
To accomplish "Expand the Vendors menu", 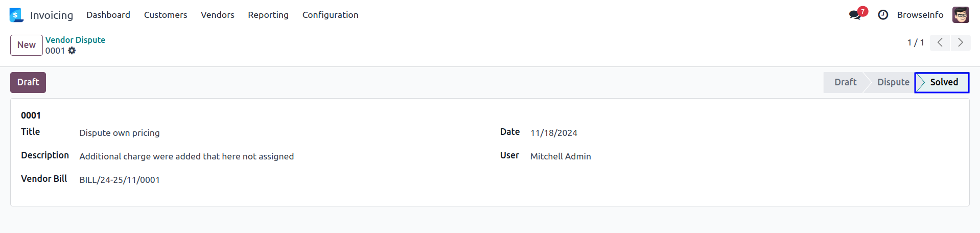I will click(x=217, y=15).
